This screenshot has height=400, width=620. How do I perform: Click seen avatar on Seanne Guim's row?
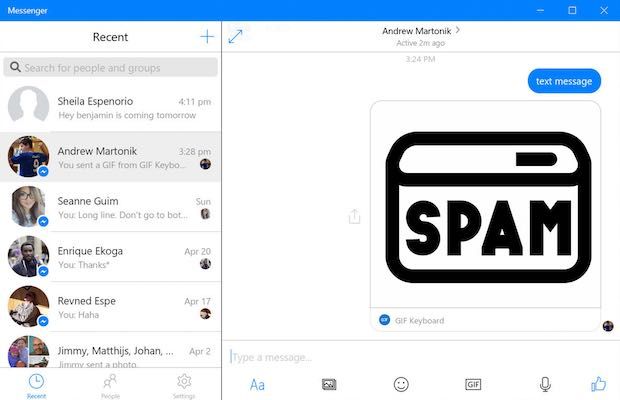click(205, 214)
